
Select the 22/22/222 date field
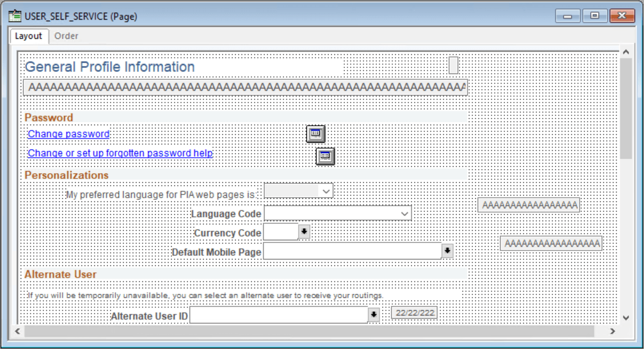tap(414, 313)
